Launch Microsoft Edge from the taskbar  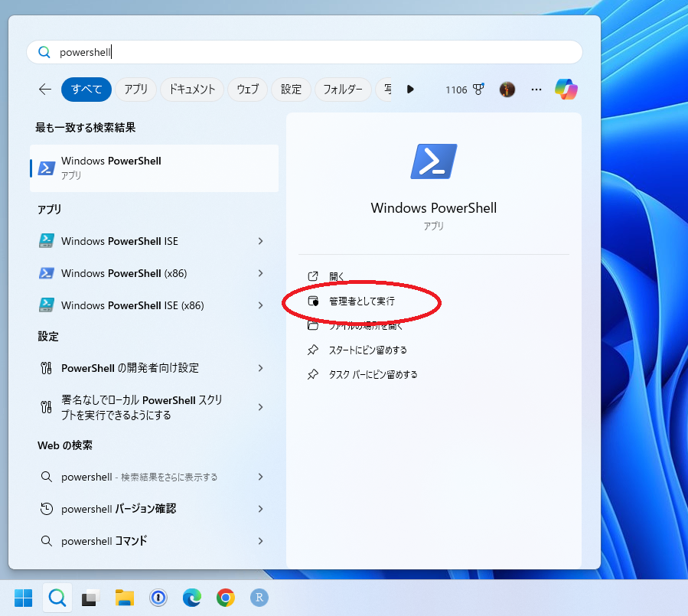coord(192,598)
